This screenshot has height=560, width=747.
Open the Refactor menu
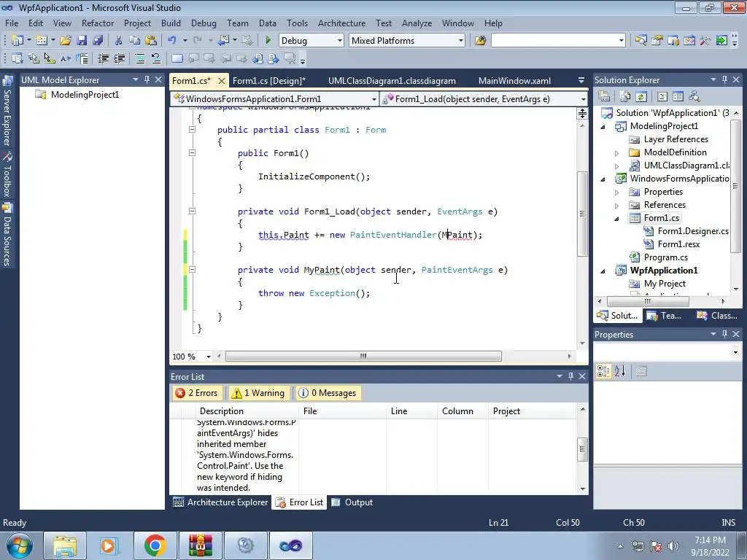point(98,23)
